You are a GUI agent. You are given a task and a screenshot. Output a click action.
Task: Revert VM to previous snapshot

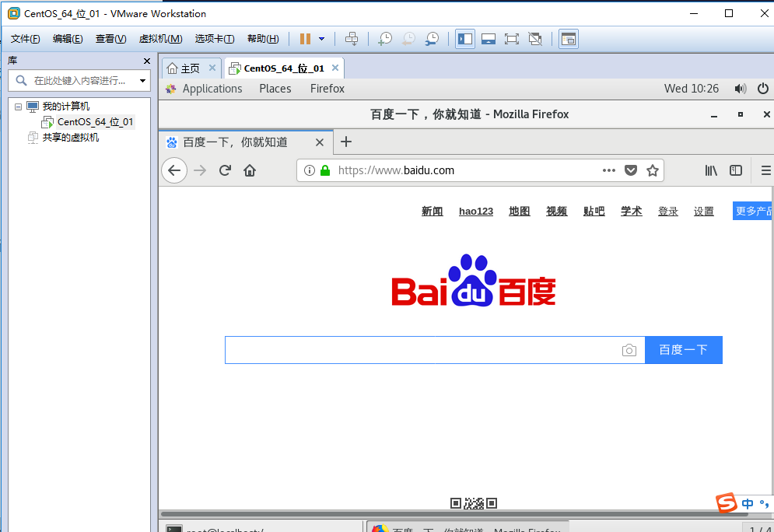tap(408, 38)
